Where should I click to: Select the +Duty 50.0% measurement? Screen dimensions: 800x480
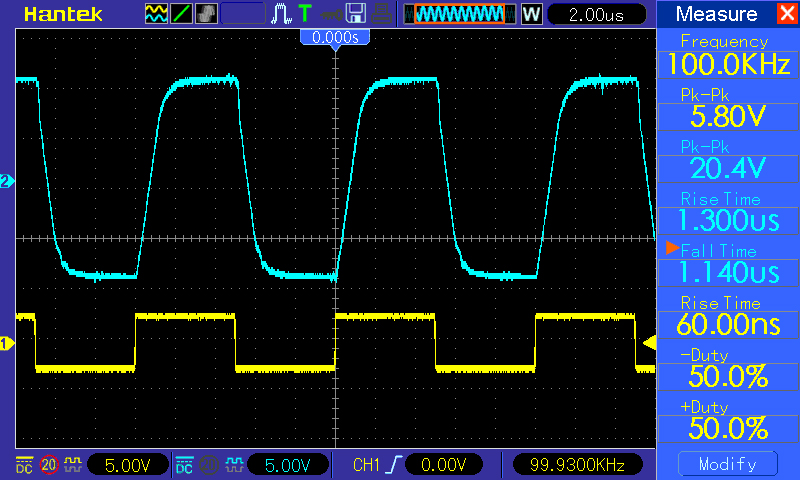pyautogui.click(x=728, y=421)
